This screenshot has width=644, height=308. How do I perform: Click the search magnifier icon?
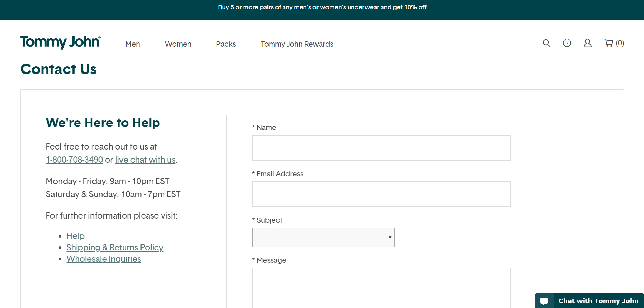546,43
